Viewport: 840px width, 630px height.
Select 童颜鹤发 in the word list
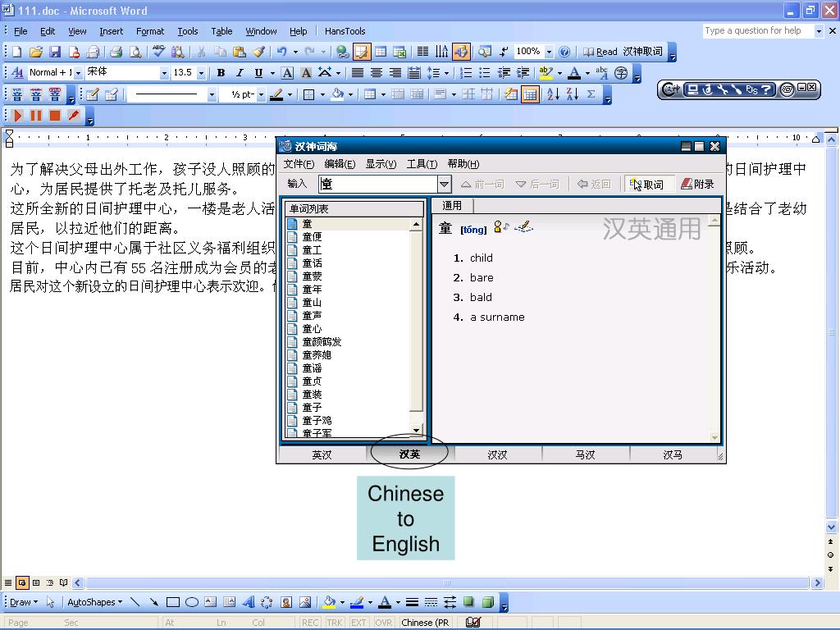click(x=322, y=342)
